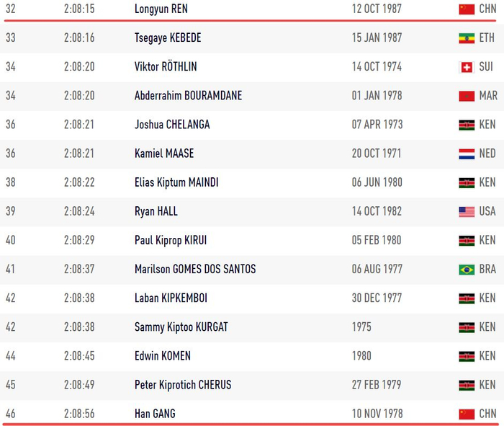This screenshot has height=426, width=504.
Task: Select the rank 41 cell
Action: [11, 269]
